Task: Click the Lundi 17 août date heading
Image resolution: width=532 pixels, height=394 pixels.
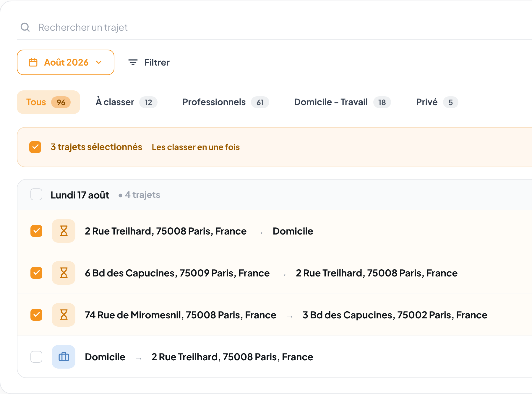Action: (80, 195)
